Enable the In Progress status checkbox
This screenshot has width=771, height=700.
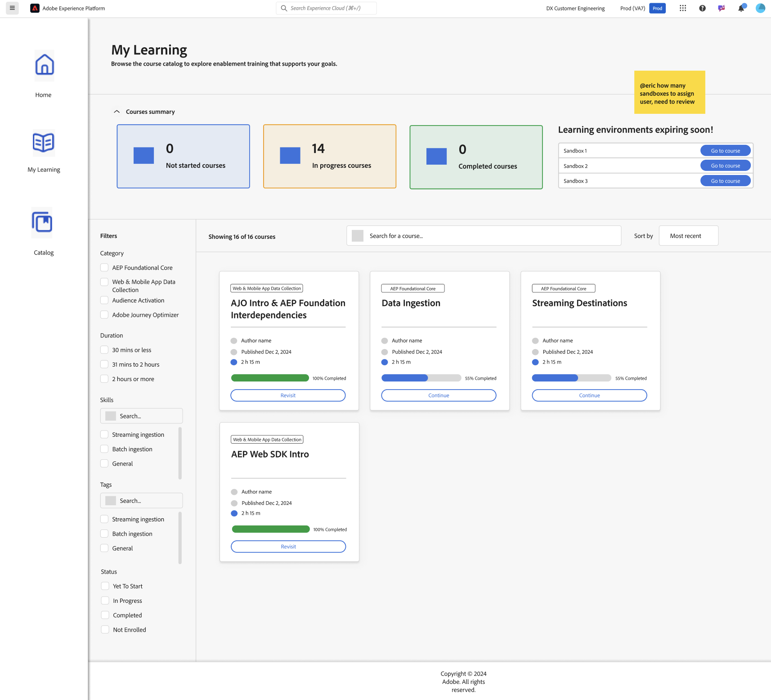coord(105,601)
